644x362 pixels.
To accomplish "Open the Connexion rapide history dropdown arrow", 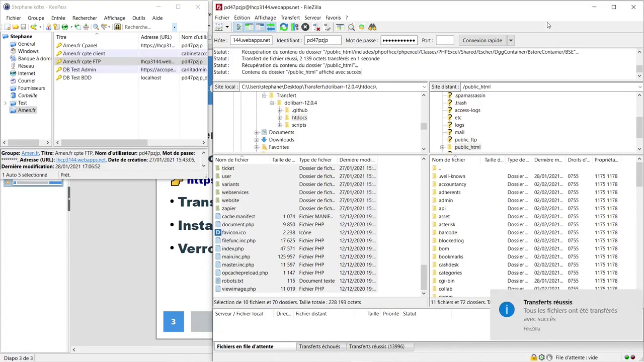I will tap(511, 40).
